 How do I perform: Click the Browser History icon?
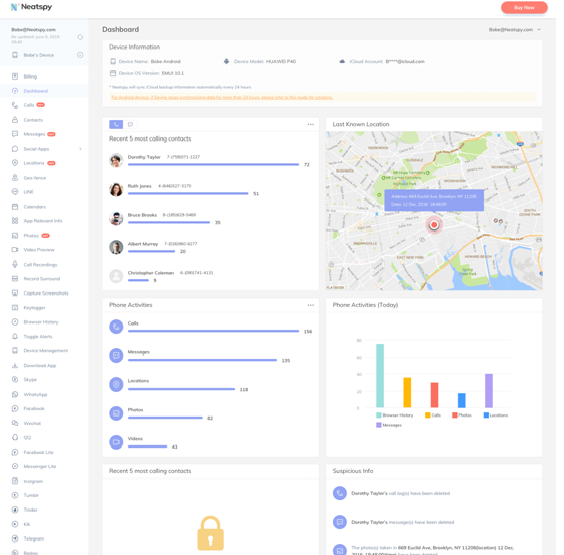point(15,322)
